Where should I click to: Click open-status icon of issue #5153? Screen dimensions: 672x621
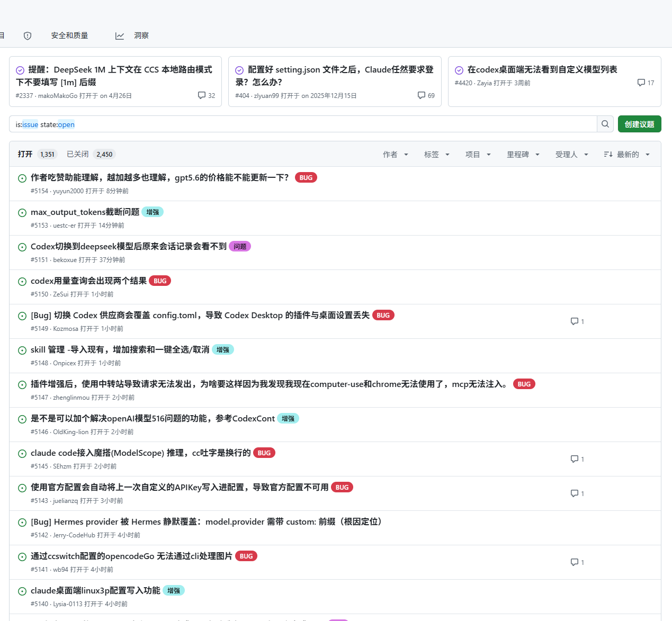pos(22,213)
